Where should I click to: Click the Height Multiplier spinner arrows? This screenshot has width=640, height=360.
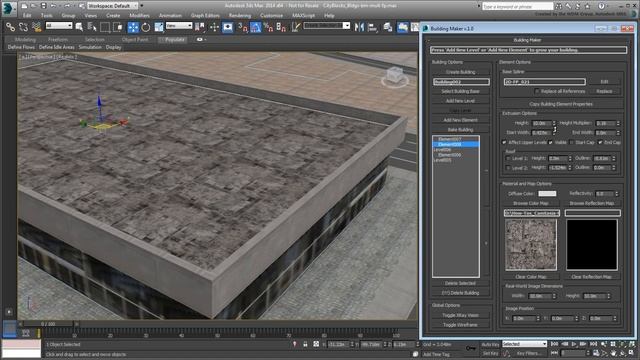(618, 123)
